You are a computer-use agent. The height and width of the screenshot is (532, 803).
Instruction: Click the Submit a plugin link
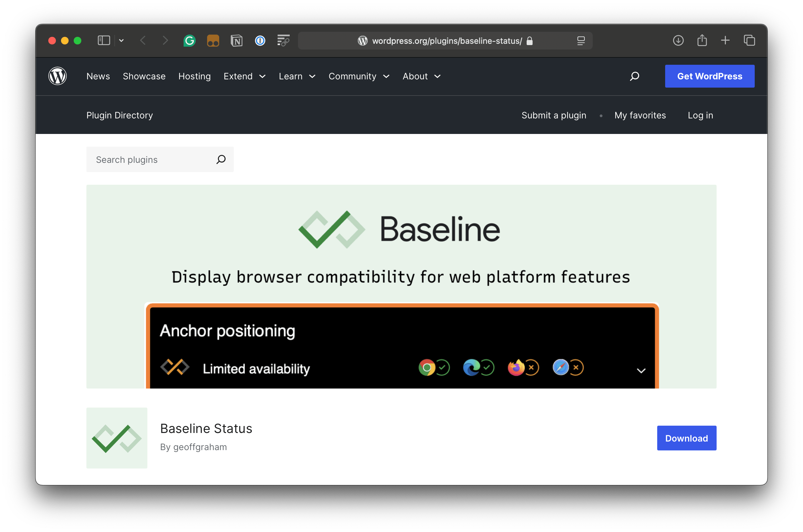click(554, 115)
